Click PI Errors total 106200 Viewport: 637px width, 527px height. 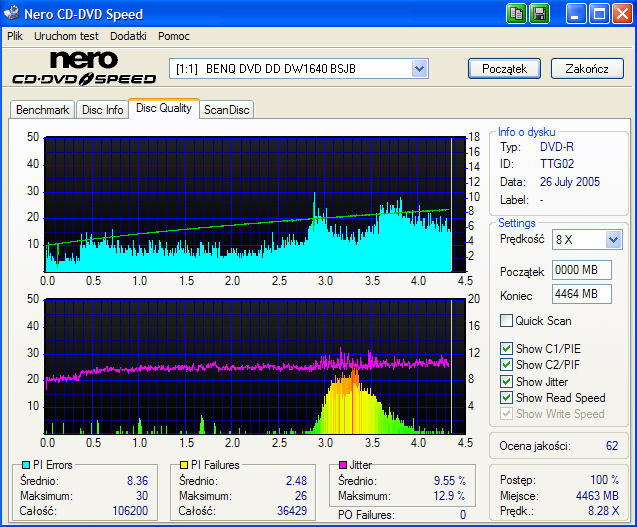point(130,511)
